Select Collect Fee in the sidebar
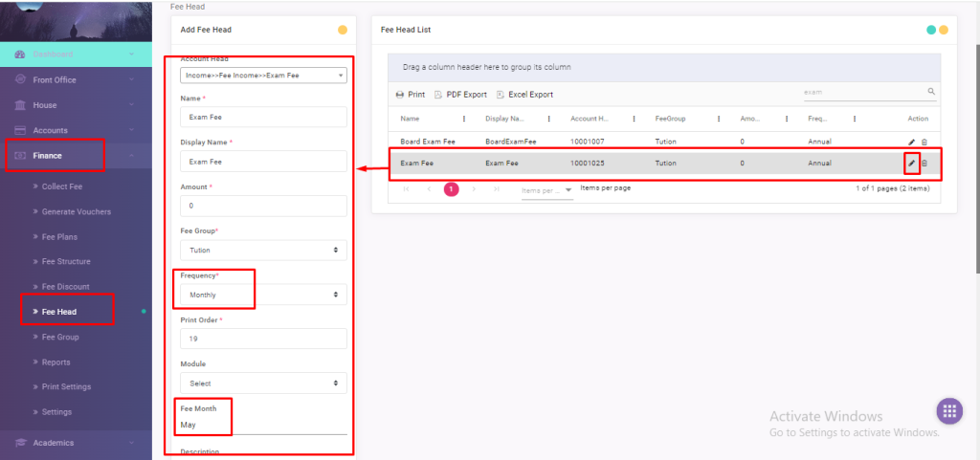Screen dimensions: 980x460 click(61, 186)
